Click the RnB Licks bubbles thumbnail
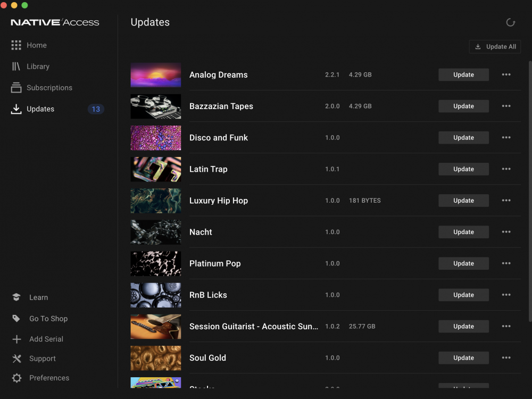The image size is (532, 399). [x=156, y=295]
